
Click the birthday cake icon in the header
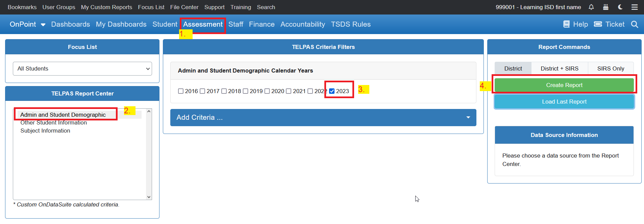coord(605,7)
